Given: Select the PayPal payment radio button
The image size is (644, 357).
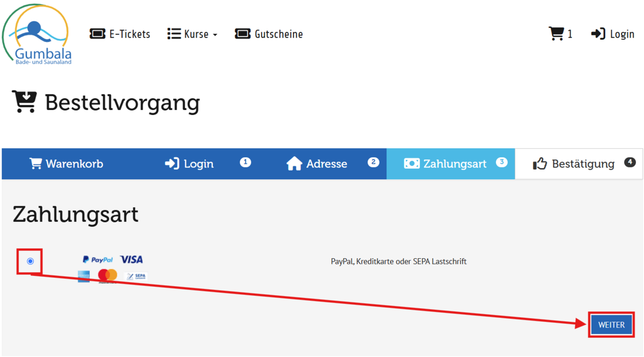Looking at the screenshot, I should [30, 261].
